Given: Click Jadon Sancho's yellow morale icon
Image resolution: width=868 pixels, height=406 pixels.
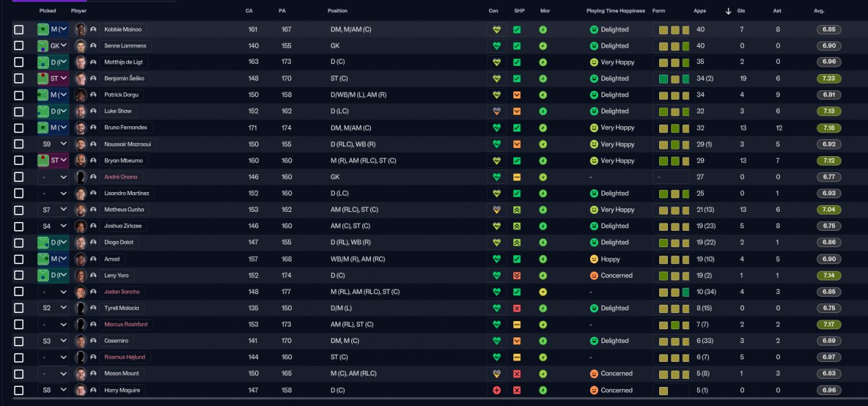Looking at the screenshot, I should point(542,292).
